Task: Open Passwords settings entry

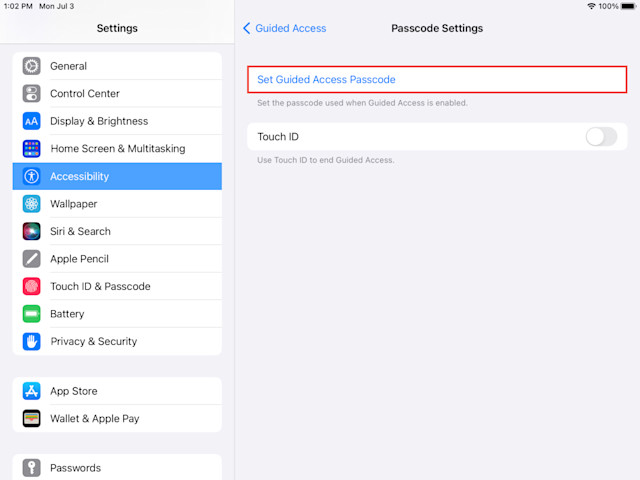Action: tap(117, 468)
